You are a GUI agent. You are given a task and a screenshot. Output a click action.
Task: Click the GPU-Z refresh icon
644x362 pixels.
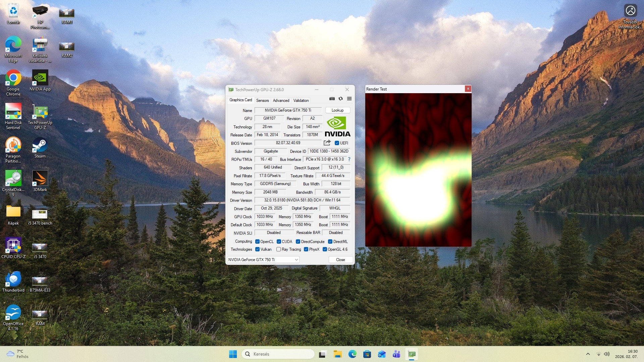(x=340, y=99)
